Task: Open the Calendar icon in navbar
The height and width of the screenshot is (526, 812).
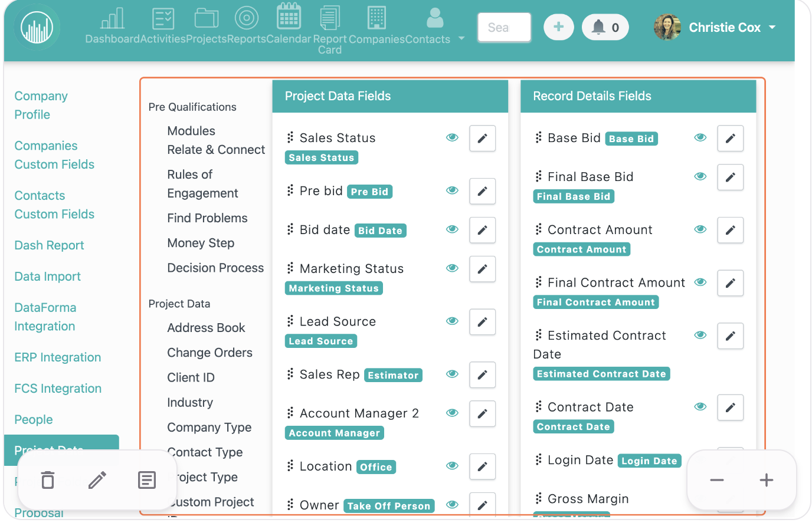Action: click(x=289, y=17)
